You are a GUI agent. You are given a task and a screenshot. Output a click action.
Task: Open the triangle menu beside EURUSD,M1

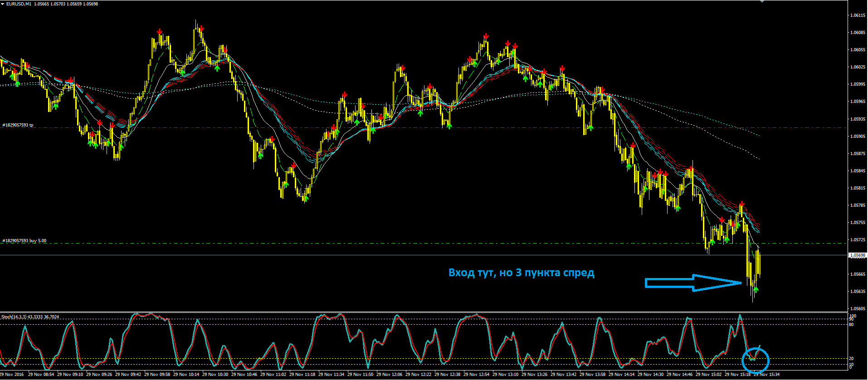[x=3, y=4]
